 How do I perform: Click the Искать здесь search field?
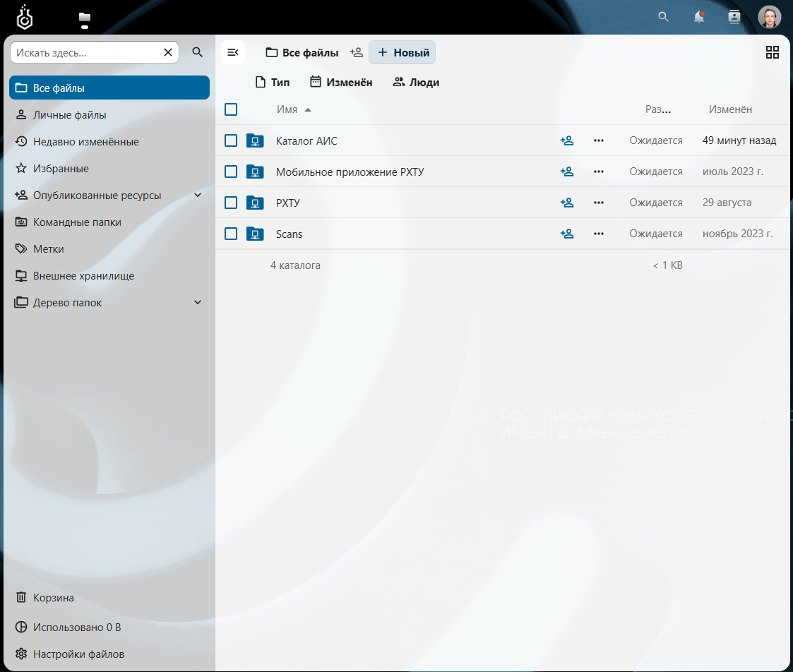(85, 52)
